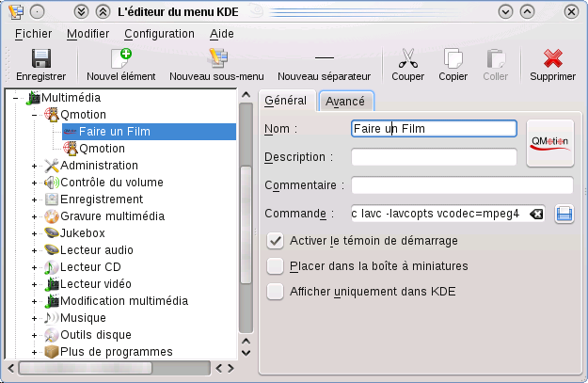The image size is (588, 383).
Task: Copy the entry with Copier
Action: 453,64
